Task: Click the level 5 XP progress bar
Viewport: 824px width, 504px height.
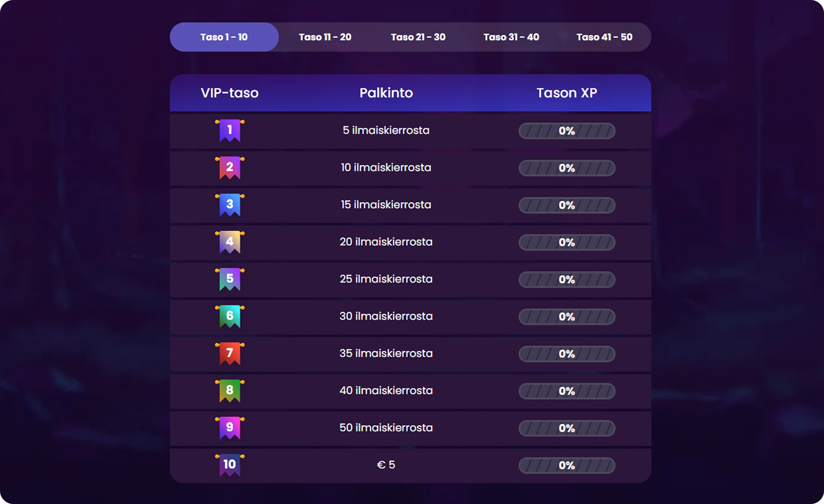Action: (566, 280)
